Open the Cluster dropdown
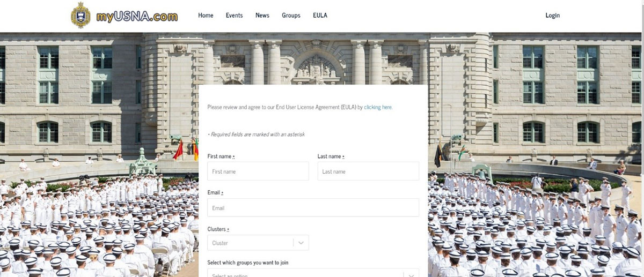Viewport: 644px width, 277px height. [x=258, y=243]
